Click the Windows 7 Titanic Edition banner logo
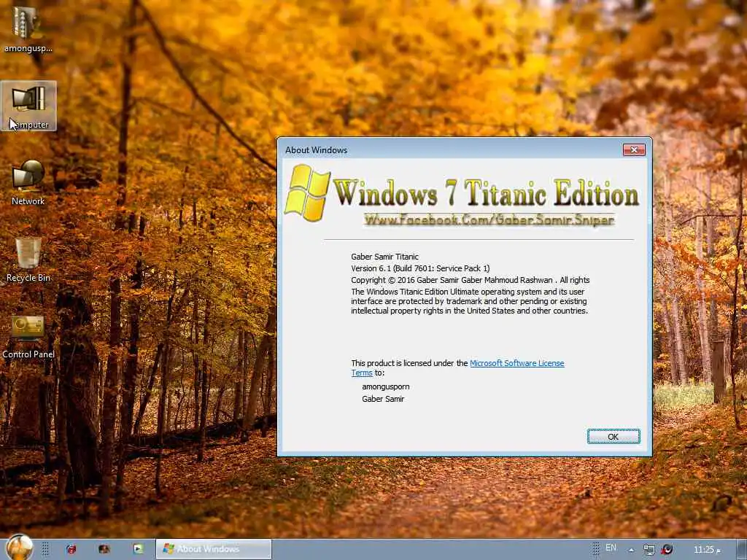This screenshot has width=747, height=560. [462, 194]
